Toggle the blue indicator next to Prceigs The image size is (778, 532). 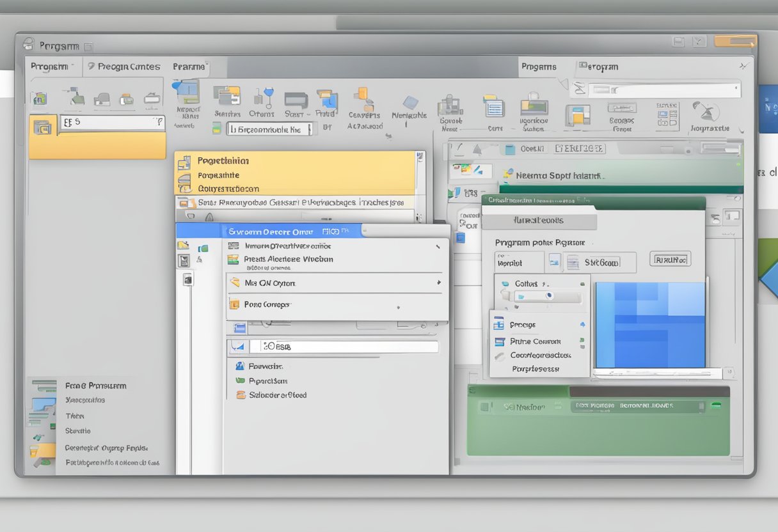click(x=582, y=325)
